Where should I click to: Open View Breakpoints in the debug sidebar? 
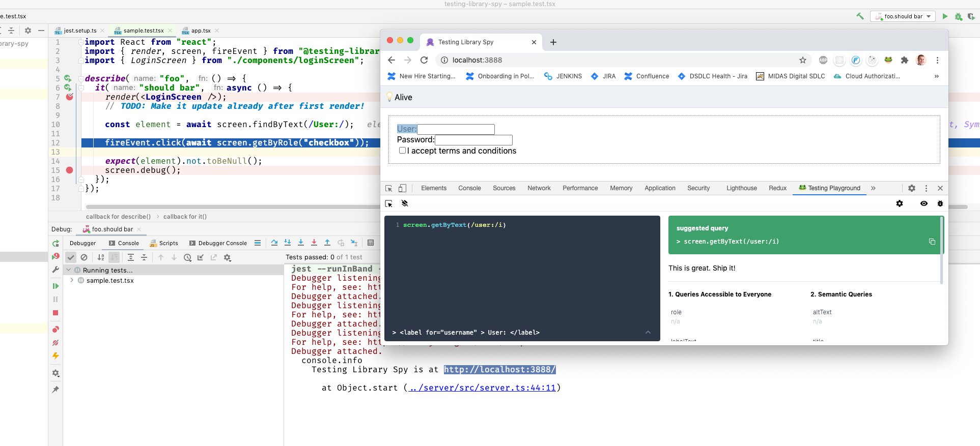(55, 330)
